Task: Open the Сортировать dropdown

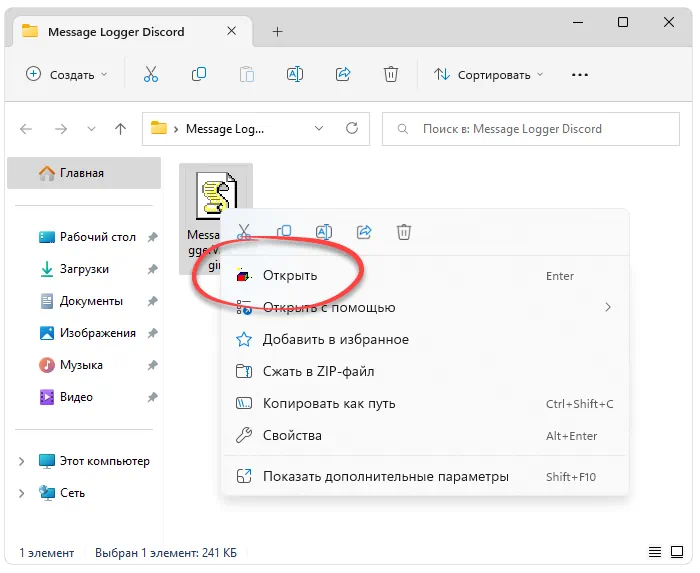Action: coord(488,75)
